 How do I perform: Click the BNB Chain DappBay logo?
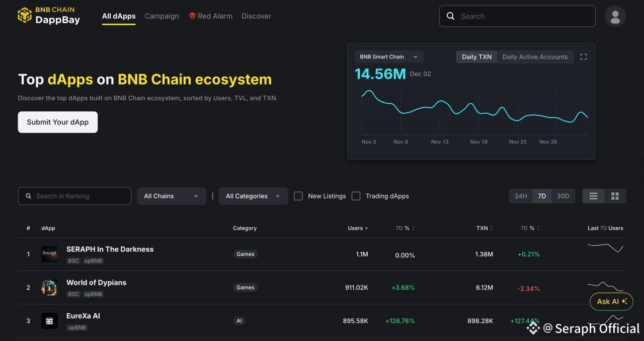49,16
